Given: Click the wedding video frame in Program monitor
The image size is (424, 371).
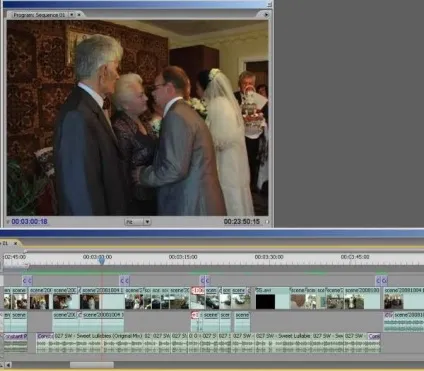Looking at the screenshot, I should 137,118.
